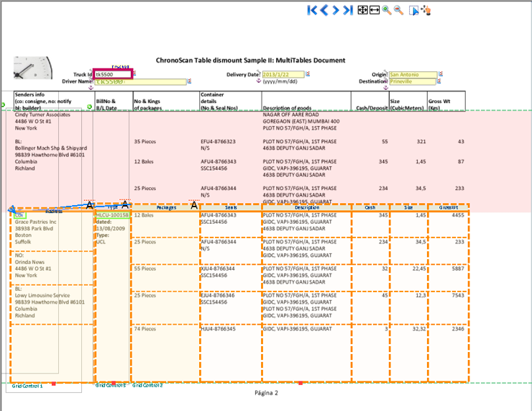532x411 pixels.
Task: Click the Packages column header
Action: pyautogui.click(x=166, y=207)
